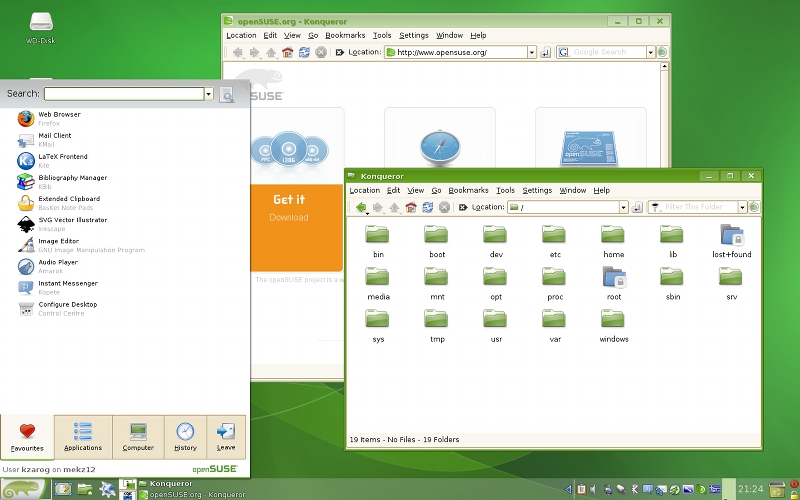Screen dimensions: 800x500
Task: Reload folder view in file manager Konqueror
Action: [428, 207]
